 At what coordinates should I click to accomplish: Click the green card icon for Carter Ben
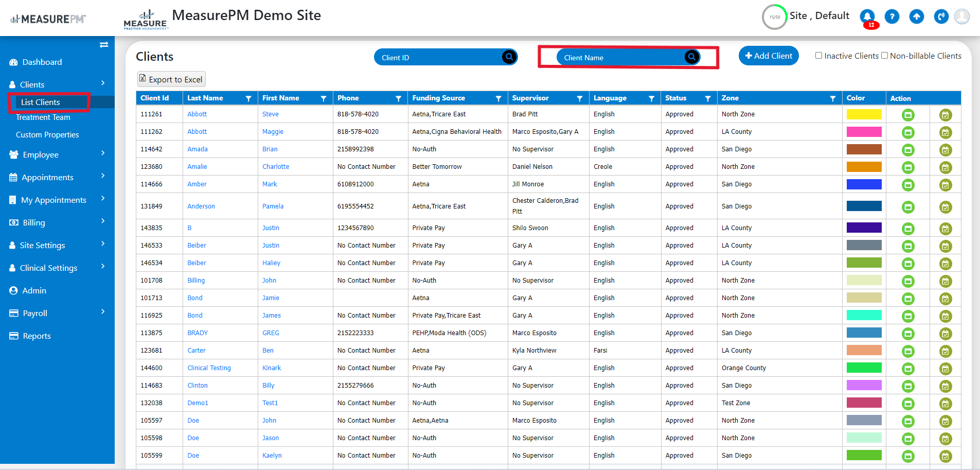(x=908, y=351)
